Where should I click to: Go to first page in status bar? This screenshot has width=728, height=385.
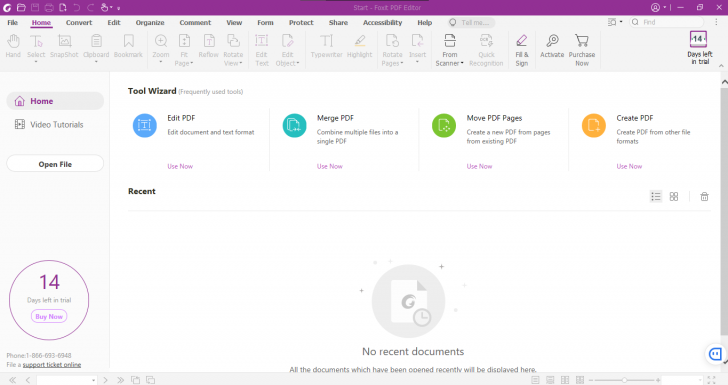(13, 380)
